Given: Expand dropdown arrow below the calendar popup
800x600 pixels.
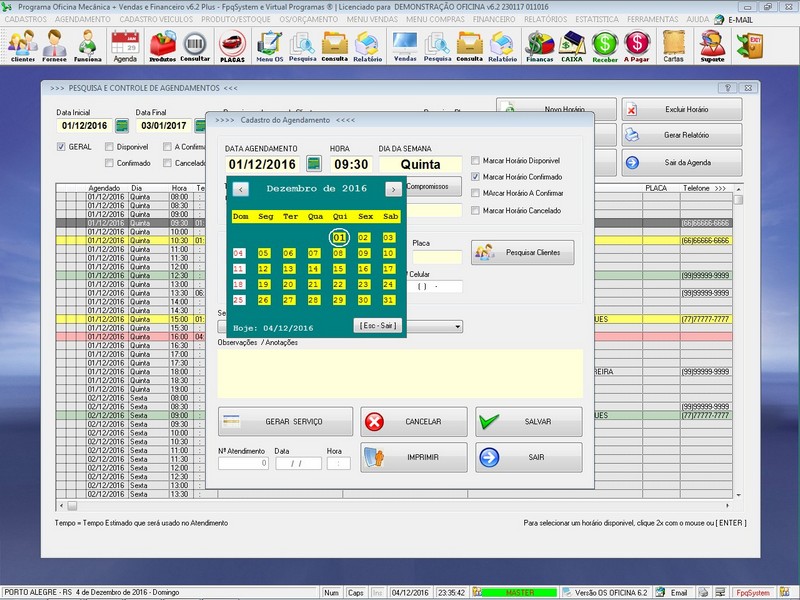Looking at the screenshot, I should tap(458, 327).
